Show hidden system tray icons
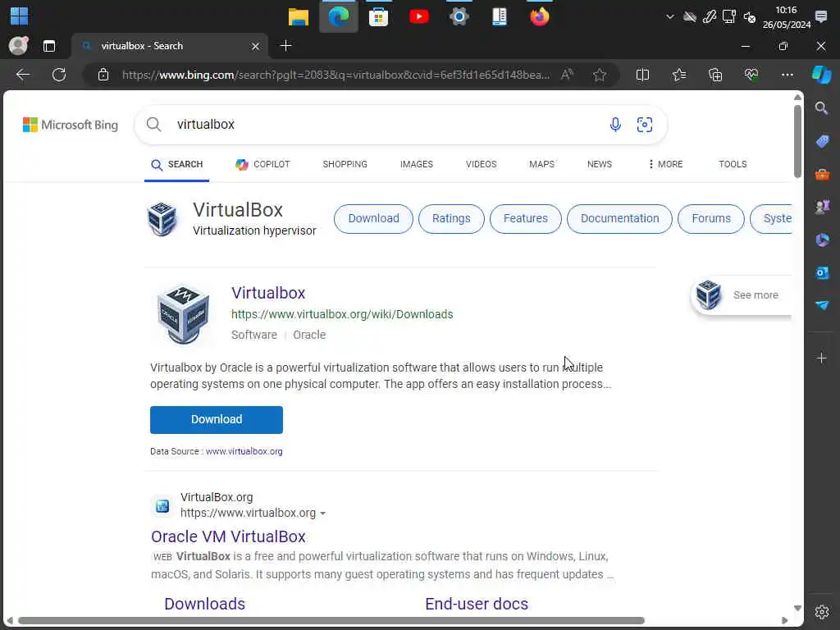This screenshot has height=630, width=840. tap(669, 16)
